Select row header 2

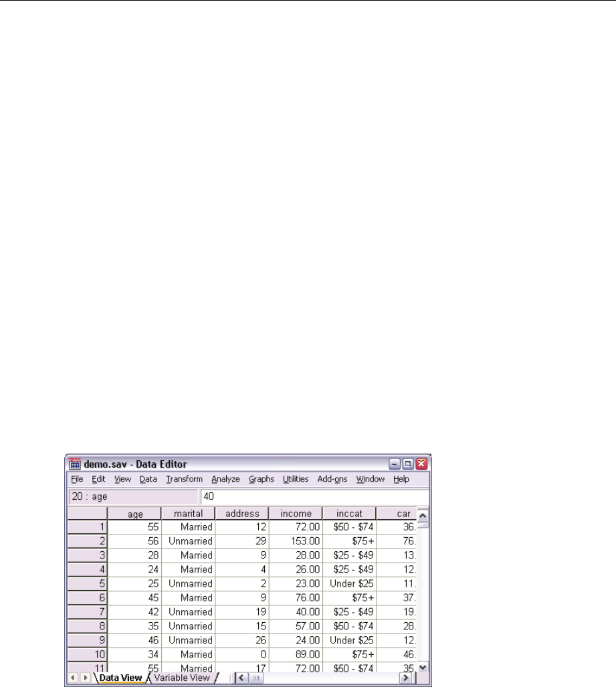pyautogui.click(x=88, y=541)
